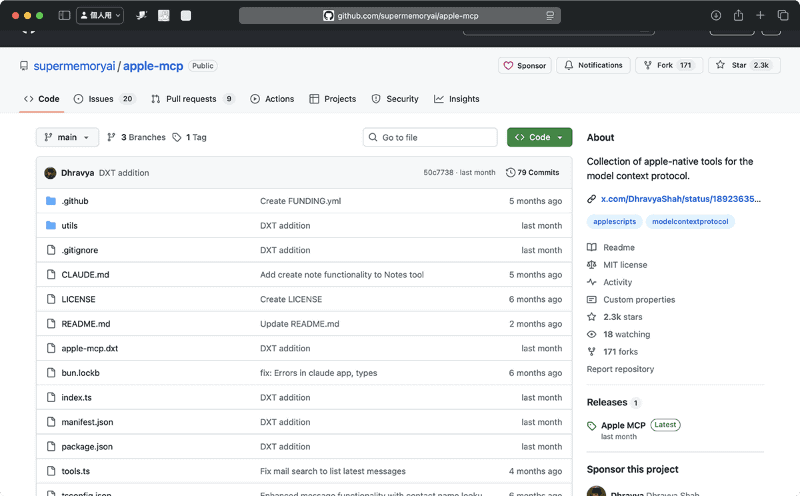Open the README.md file

click(x=86, y=324)
